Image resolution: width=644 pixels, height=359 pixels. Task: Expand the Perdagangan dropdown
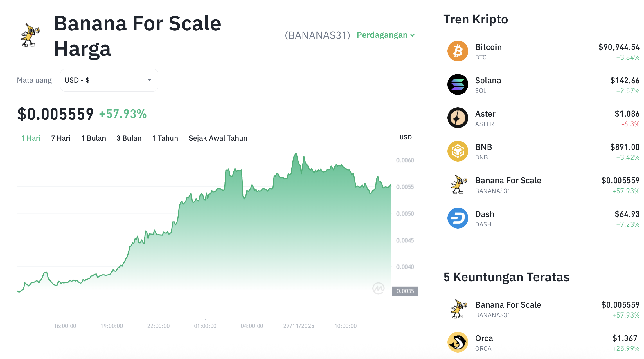click(x=385, y=35)
